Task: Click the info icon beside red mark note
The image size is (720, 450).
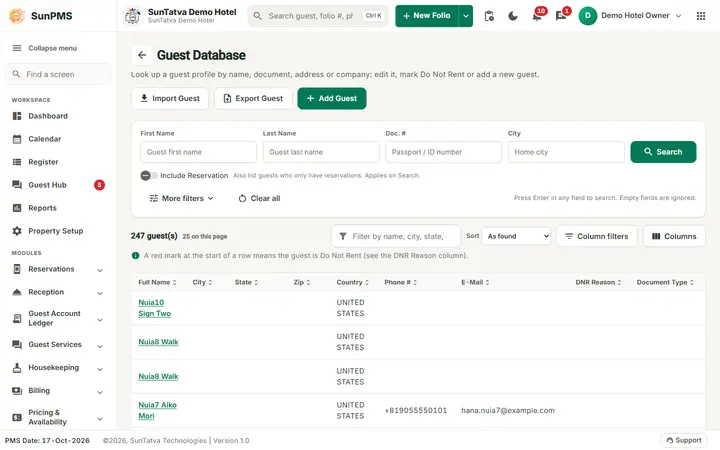Action: 135,255
